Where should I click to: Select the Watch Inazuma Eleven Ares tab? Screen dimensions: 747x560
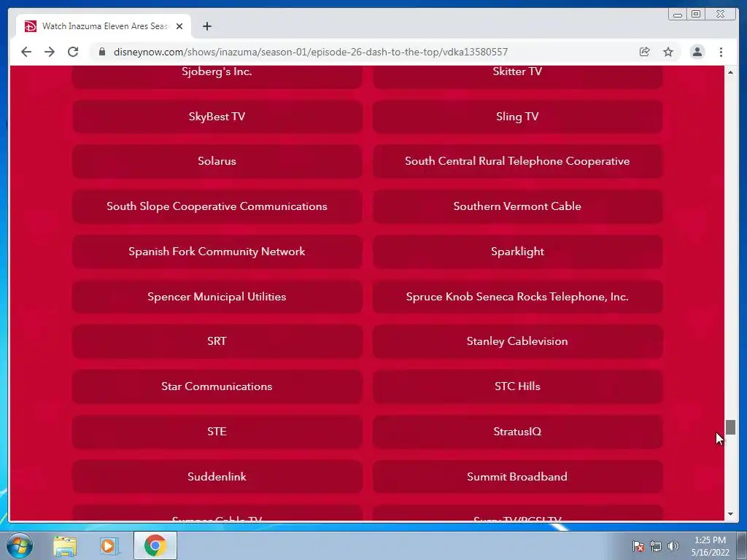(x=104, y=26)
